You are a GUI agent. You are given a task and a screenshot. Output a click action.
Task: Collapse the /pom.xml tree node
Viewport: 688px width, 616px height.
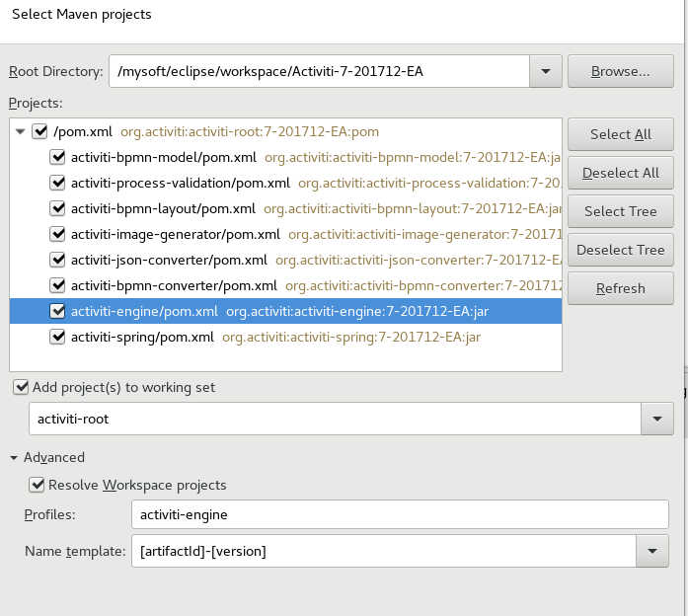tap(21, 131)
